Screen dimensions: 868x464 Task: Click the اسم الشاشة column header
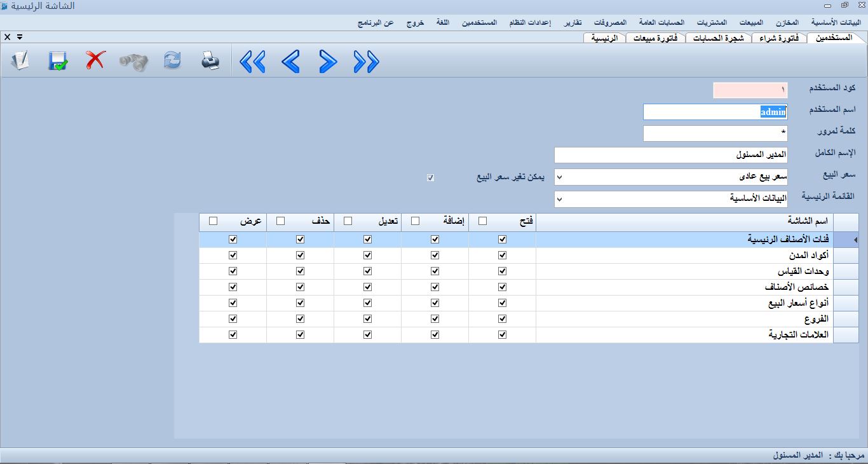[x=684, y=221]
